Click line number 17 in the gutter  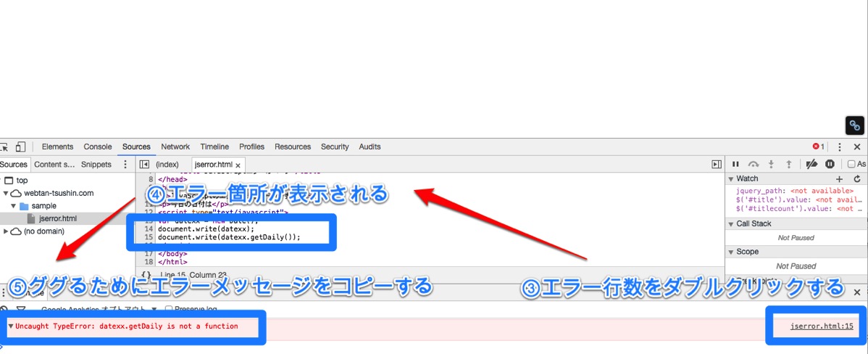coord(147,254)
